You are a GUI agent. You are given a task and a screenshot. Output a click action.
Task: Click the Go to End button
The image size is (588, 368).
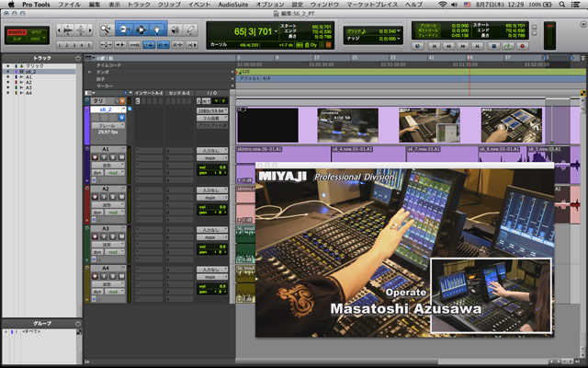(x=478, y=46)
